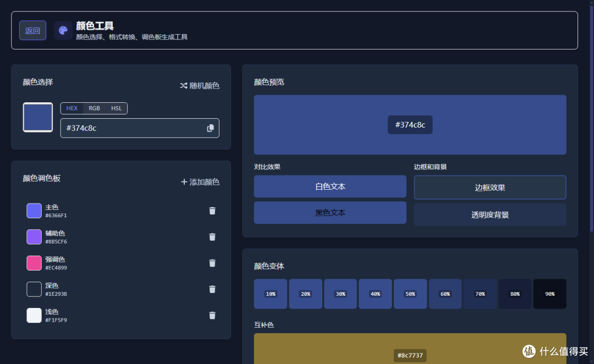Click the palette icon beside 颜色工具 title
This screenshot has width=594, height=364.
tap(63, 30)
